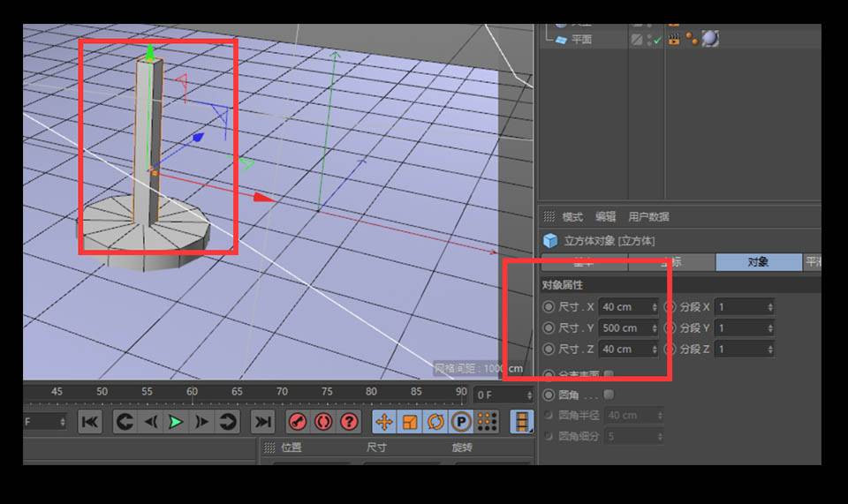
Task: Toggle keyframe circle for 尺寸 . X
Action: [x=549, y=307]
